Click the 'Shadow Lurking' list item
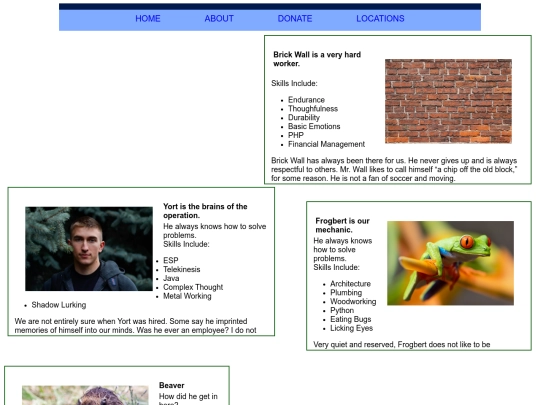The image size is (540, 405). click(x=59, y=305)
